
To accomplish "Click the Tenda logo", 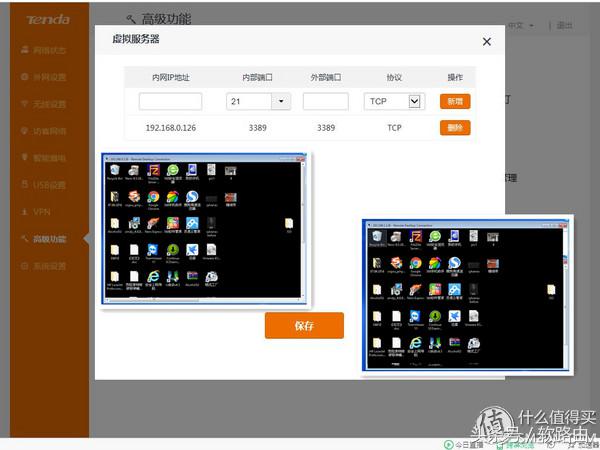I will (48, 20).
